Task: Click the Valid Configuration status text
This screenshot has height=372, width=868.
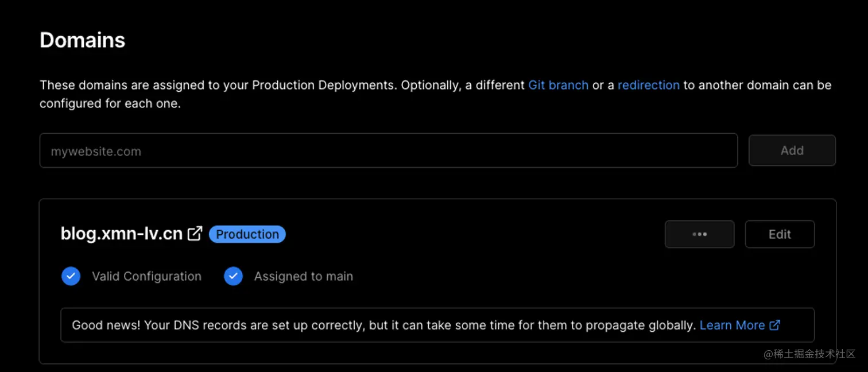Action: tap(146, 276)
